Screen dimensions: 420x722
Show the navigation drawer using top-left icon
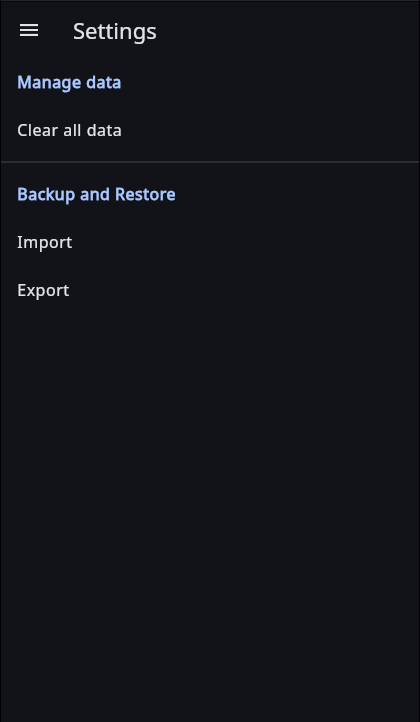[29, 31]
